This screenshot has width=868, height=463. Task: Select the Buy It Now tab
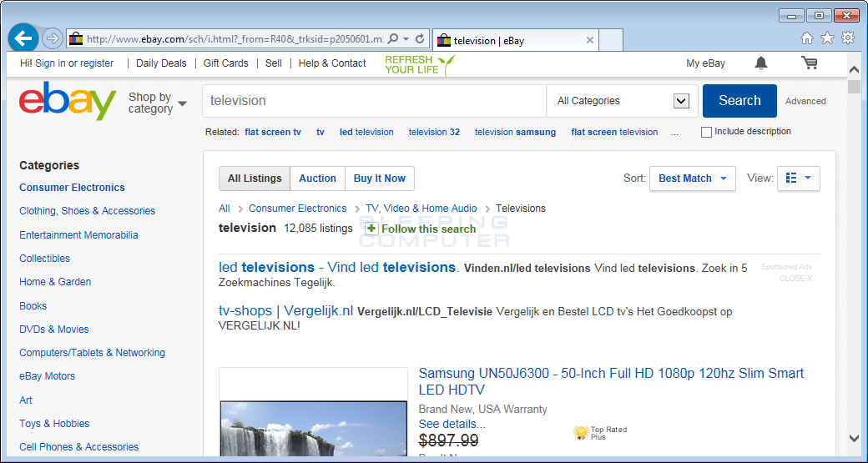tap(380, 179)
